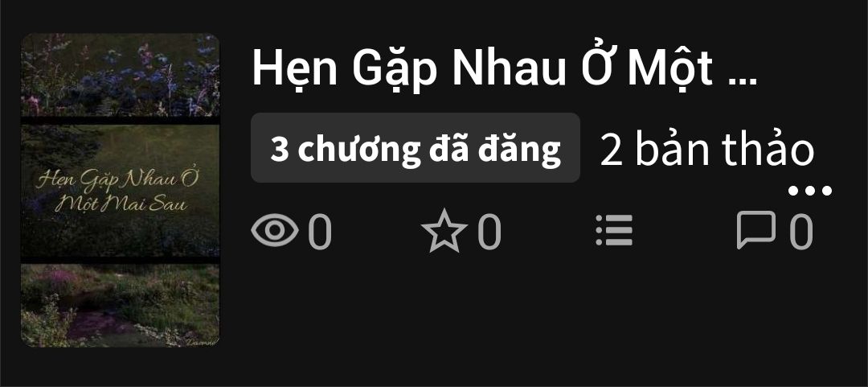Open the "2 bản thảo" drafts label

(x=707, y=149)
